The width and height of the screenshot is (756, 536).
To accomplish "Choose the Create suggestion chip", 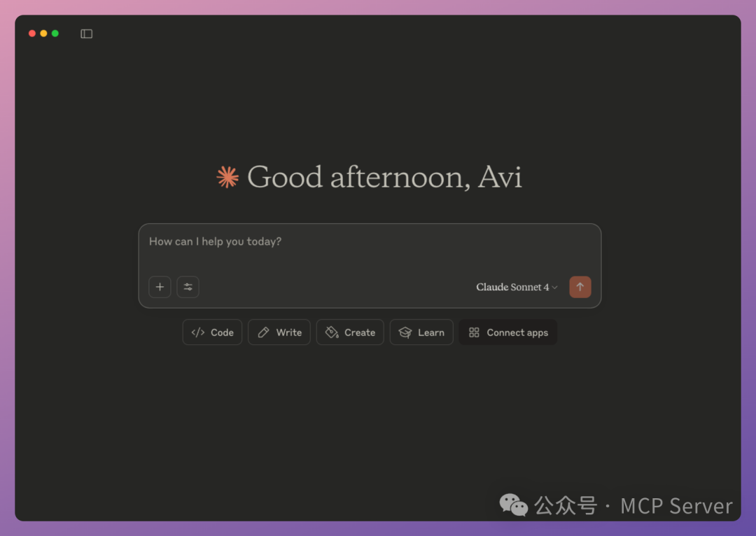I will coord(350,332).
